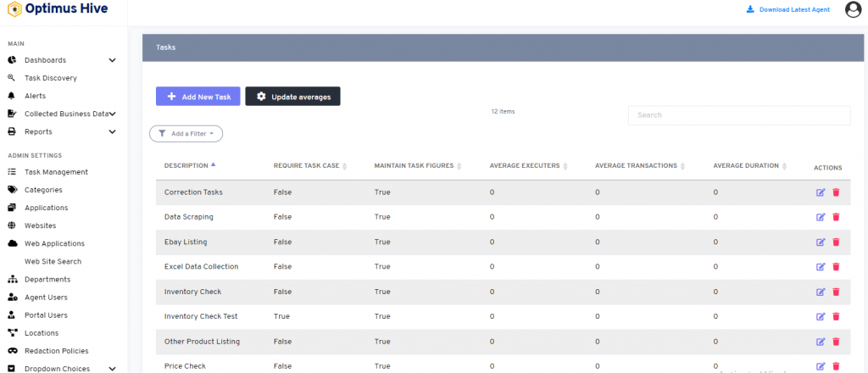Click the Task Management list icon
This screenshot has width=868, height=373.
(12, 172)
